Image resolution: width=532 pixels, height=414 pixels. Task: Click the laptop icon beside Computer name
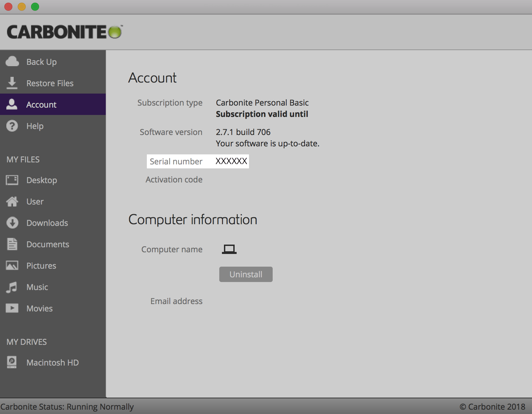[x=229, y=249]
